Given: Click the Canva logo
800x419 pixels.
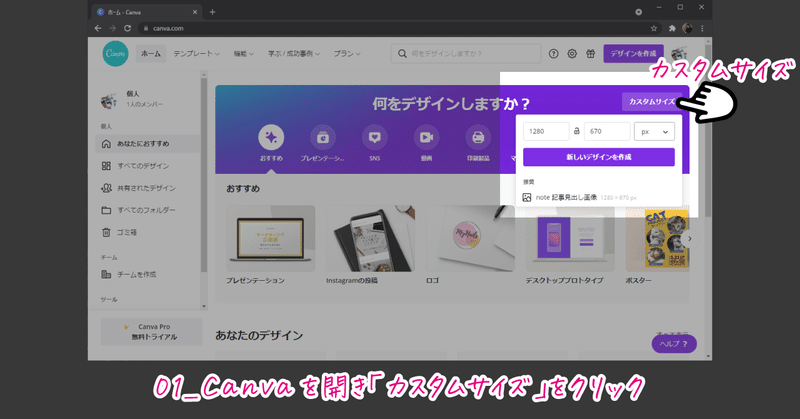Looking at the screenshot, I should point(115,54).
